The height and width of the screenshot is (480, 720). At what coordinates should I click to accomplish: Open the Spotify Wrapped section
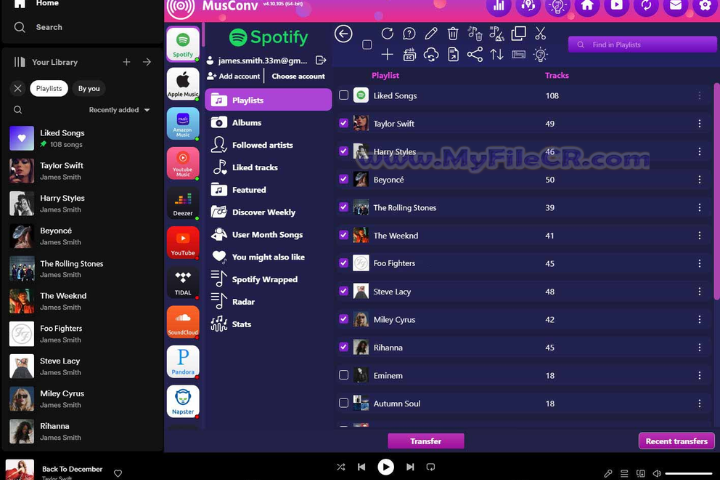pos(268,279)
